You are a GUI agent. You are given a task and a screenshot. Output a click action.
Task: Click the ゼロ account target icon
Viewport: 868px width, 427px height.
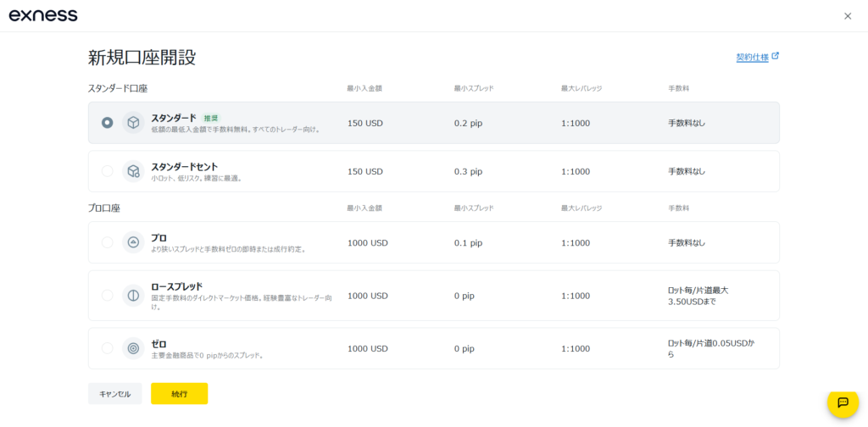click(x=133, y=348)
